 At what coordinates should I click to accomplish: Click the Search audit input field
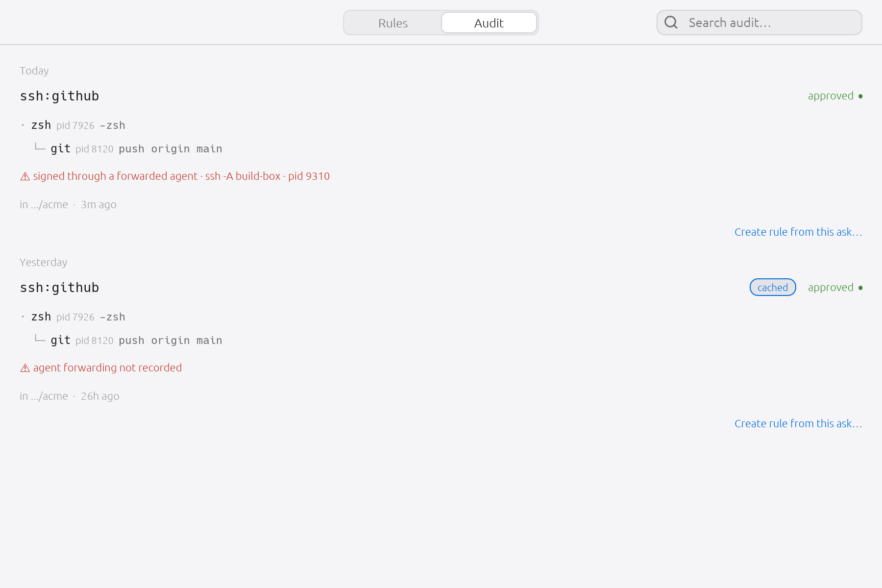[x=759, y=23]
